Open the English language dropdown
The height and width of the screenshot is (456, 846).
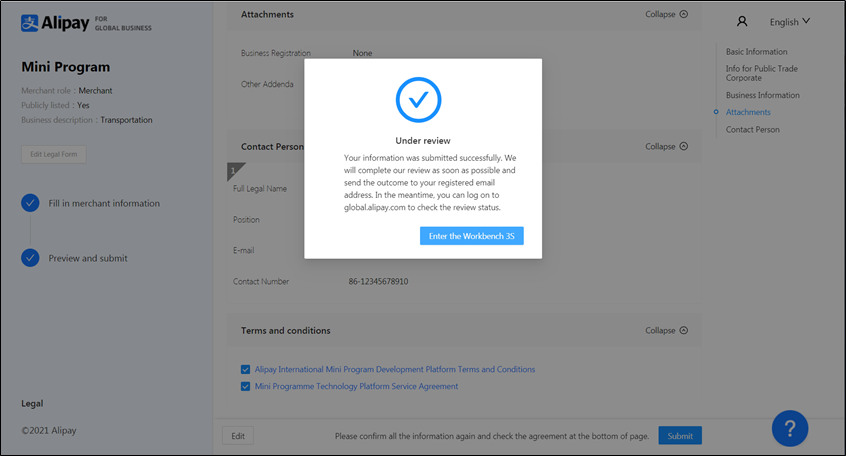point(790,21)
